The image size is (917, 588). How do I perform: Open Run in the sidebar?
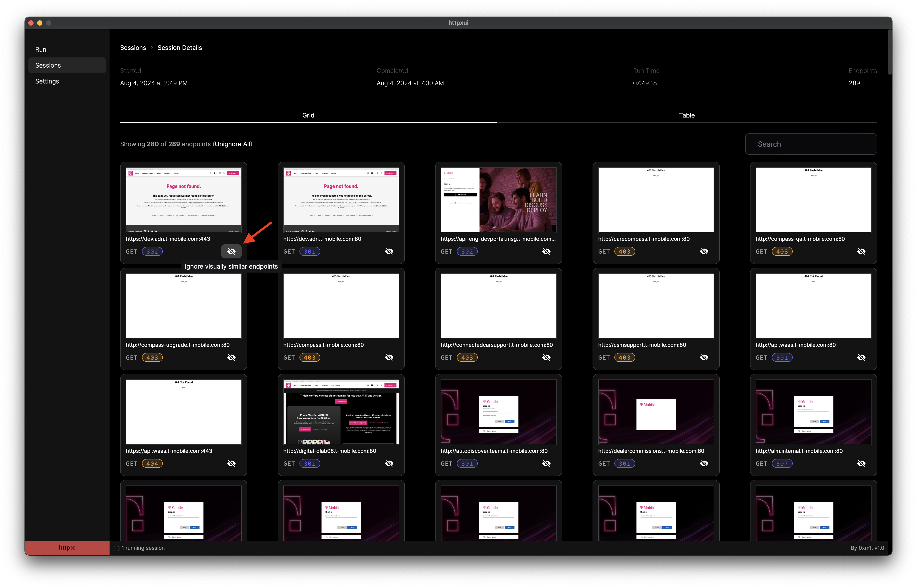(x=67, y=49)
